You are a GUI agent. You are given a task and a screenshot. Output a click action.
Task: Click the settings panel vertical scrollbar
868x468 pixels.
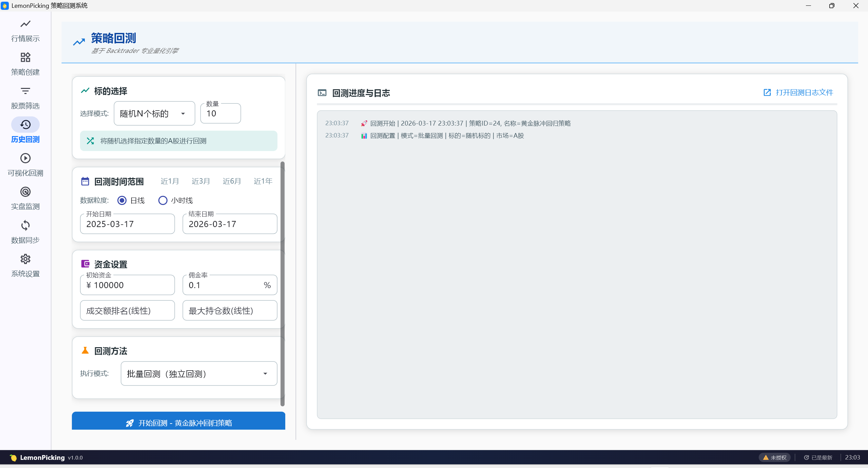(282, 283)
